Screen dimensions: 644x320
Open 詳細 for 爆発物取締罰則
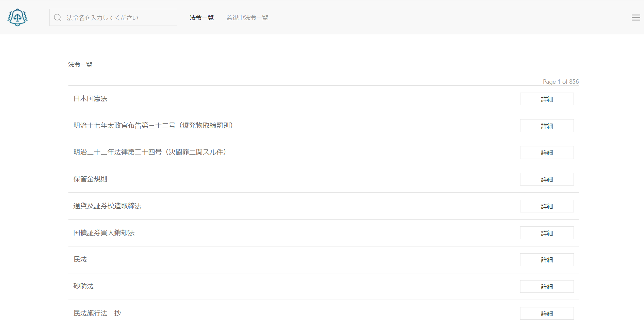547,126
